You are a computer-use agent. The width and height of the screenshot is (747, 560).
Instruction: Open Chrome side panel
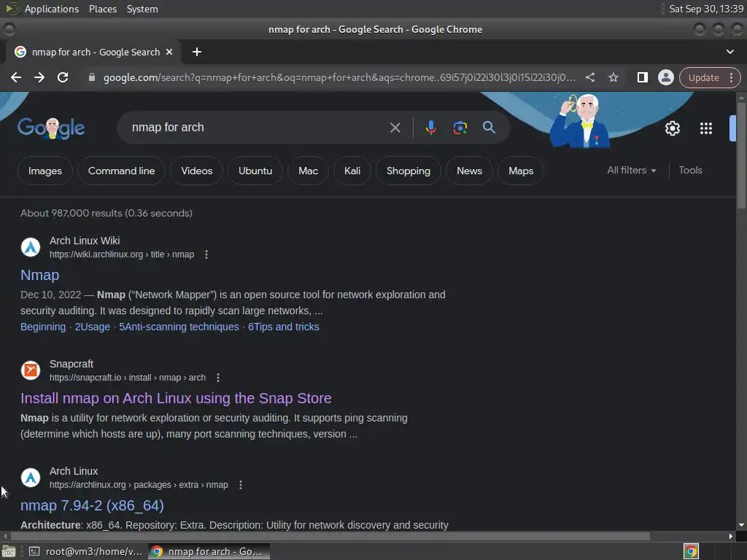coord(642,77)
